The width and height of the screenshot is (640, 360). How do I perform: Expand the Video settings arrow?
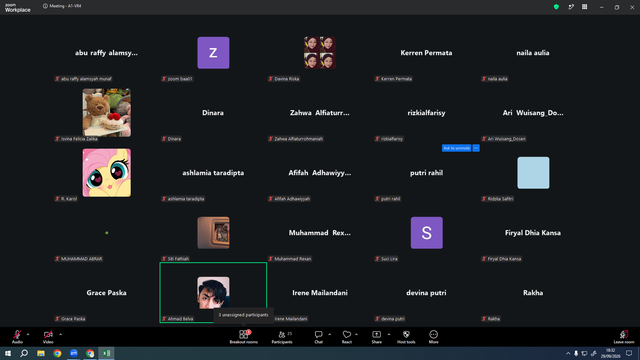60,334
